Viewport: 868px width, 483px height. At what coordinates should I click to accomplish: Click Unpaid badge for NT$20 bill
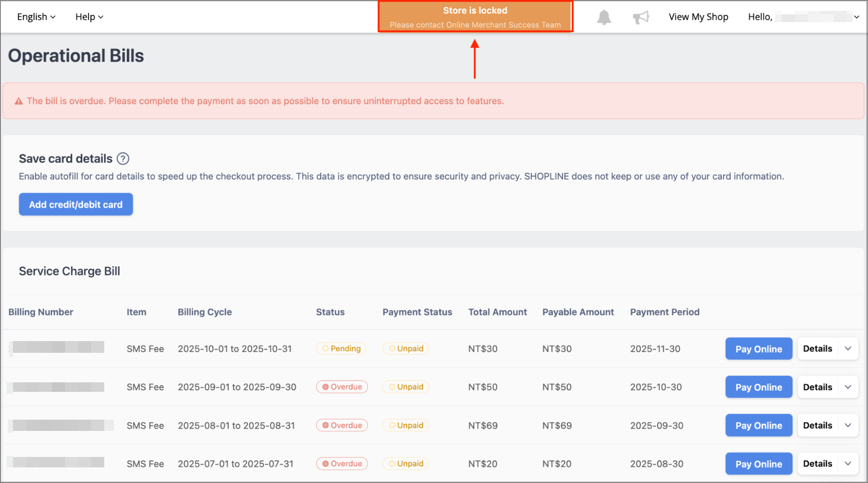pyautogui.click(x=406, y=463)
